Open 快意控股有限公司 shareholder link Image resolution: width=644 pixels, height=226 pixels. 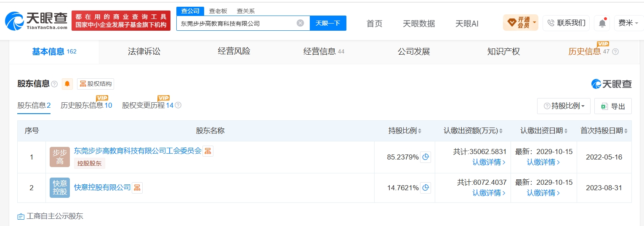click(102, 187)
